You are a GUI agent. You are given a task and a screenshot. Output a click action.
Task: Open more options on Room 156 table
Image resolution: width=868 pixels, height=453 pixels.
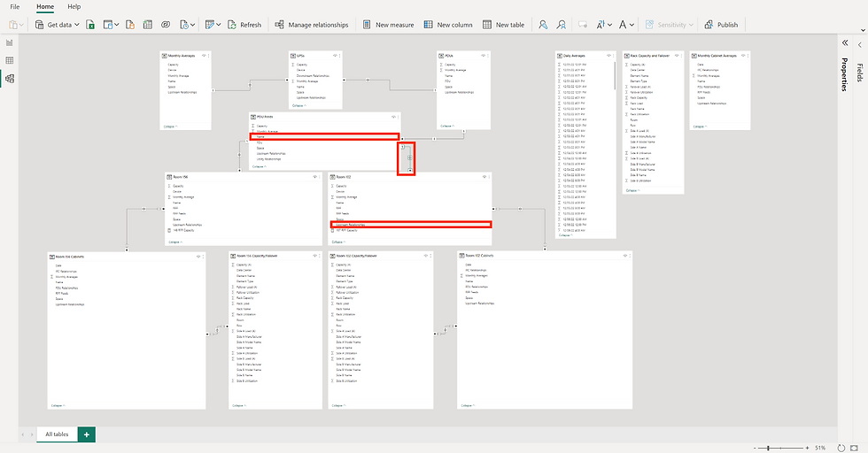(320, 177)
